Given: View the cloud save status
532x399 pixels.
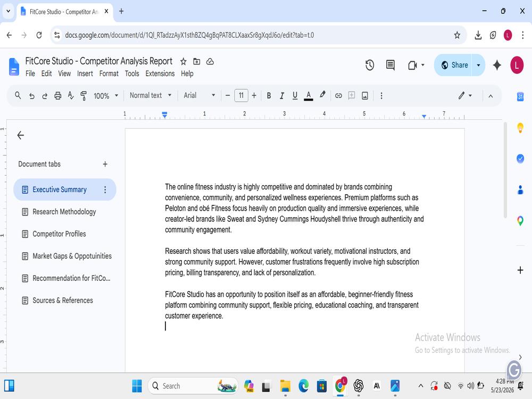Looking at the screenshot, I should (x=210, y=61).
